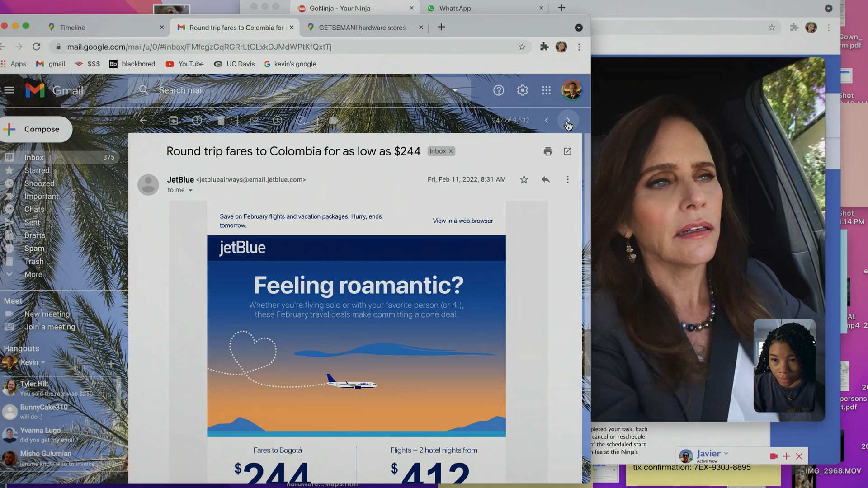Screen dimensions: 868x488
Task: Switch to the GoNinja tab in the back window
Action: [355, 8]
